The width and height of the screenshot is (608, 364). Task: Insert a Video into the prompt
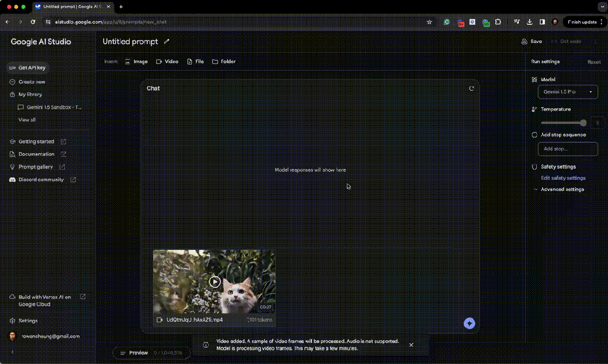coord(167,61)
